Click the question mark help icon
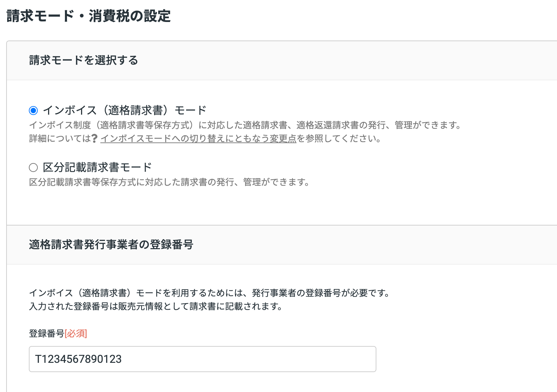This screenshot has height=392, width=557. coord(95,138)
